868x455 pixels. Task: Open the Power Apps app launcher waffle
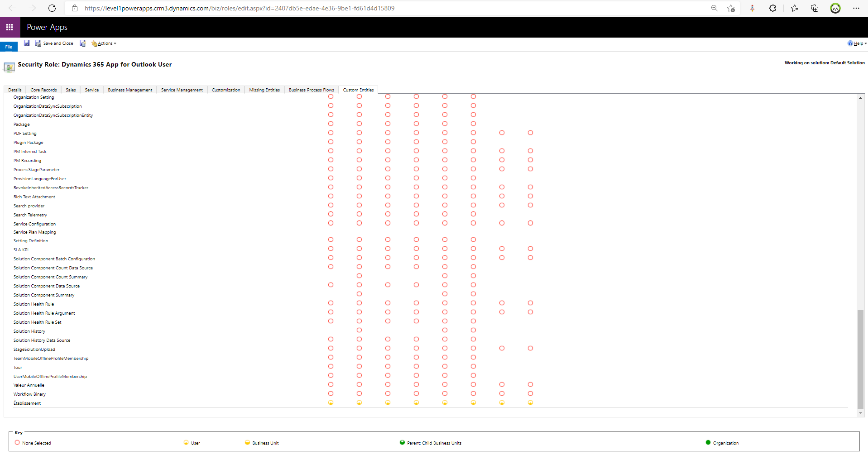click(10, 27)
